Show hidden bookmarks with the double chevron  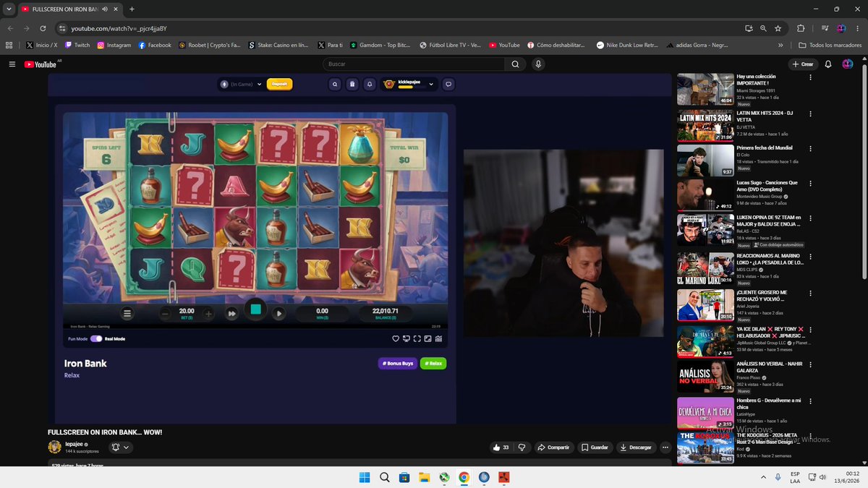(780, 45)
